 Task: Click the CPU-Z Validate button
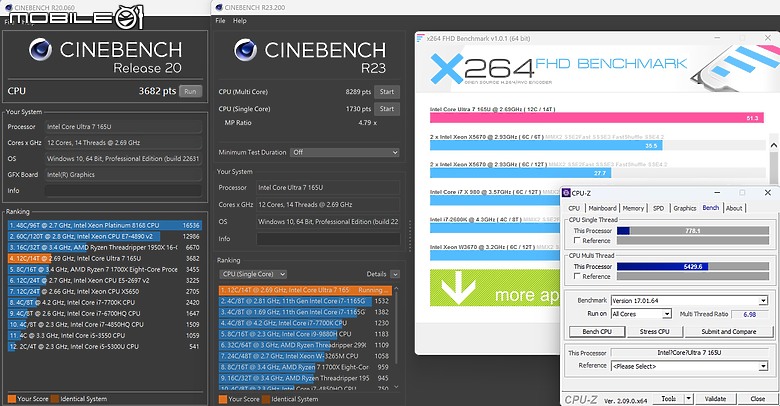(715, 399)
